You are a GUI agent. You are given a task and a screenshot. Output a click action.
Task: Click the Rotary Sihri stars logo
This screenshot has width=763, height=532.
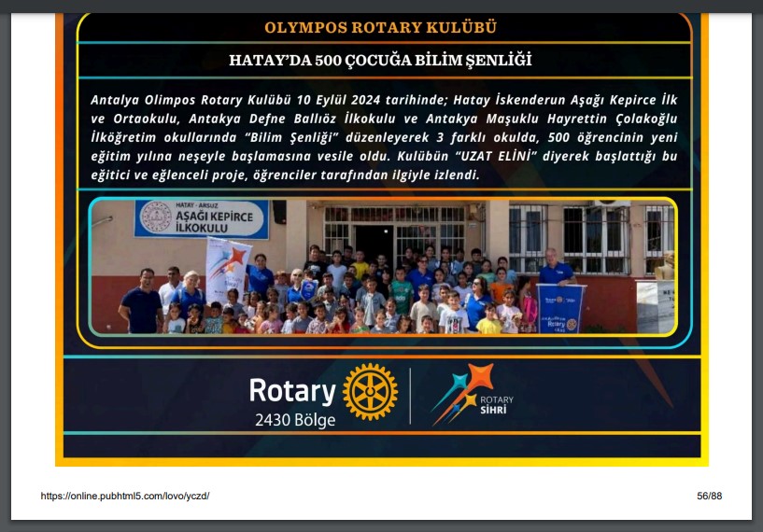tap(462, 394)
